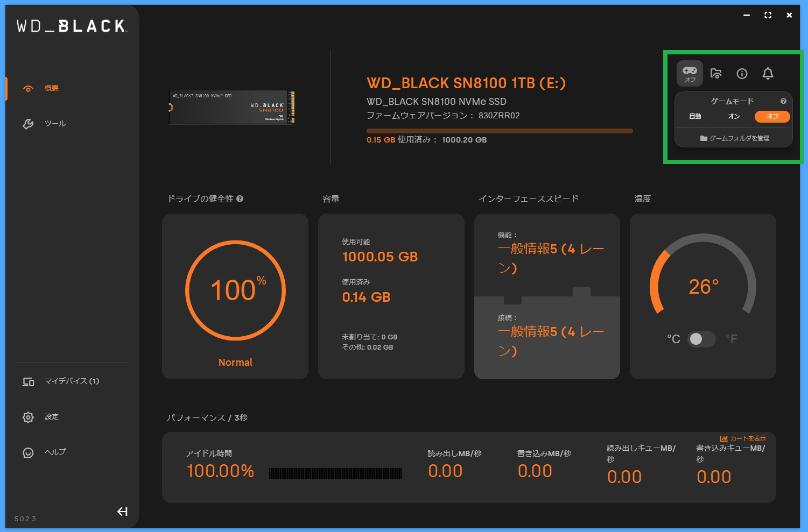Image resolution: width=808 pixels, height=532 pixels.
Task: Click the 読み出しキューMB/秒 value 0.00
Action: [624, 477]
